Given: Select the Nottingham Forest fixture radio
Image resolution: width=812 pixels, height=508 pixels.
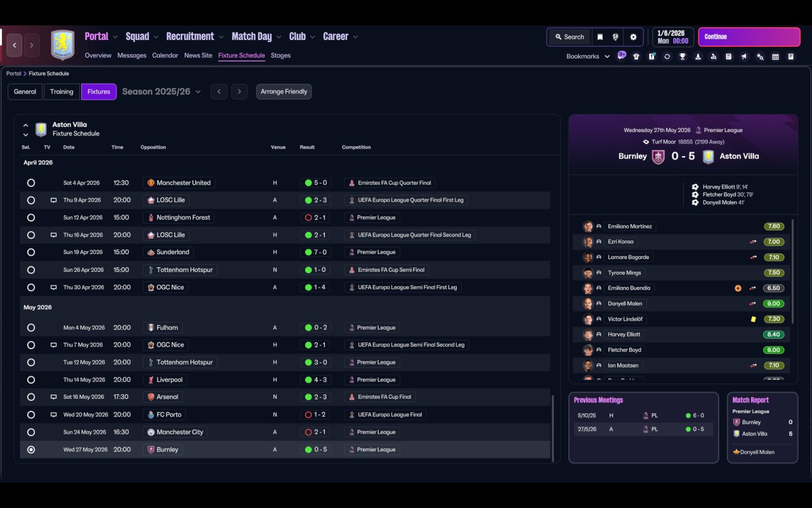Looking at the screenshot, I should [x=31, y=218].
